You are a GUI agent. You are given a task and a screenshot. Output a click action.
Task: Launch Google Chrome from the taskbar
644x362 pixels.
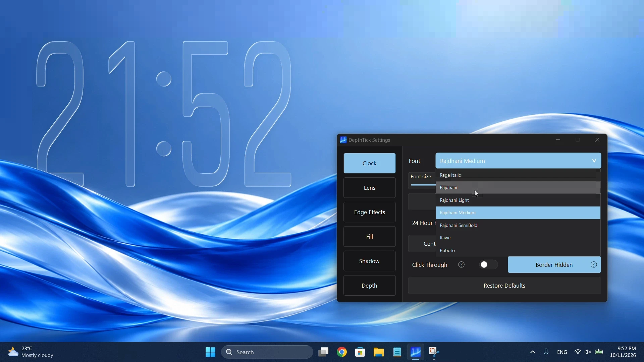[x=342, y=352]
